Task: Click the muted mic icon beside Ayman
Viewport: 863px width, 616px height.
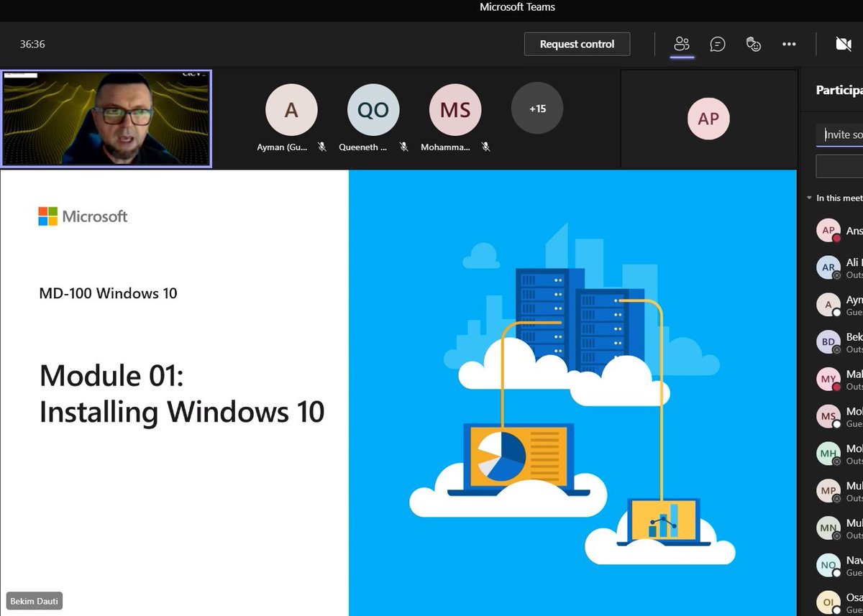Action: point(322,147)
